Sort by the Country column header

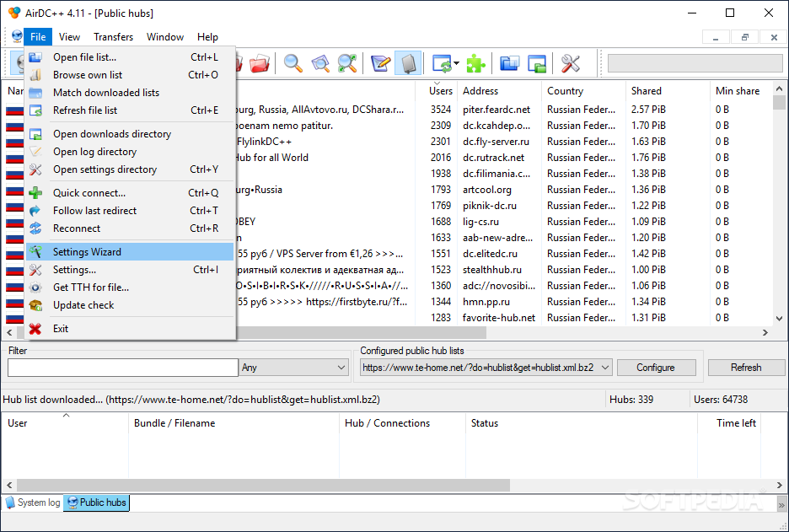click(583, 91)
